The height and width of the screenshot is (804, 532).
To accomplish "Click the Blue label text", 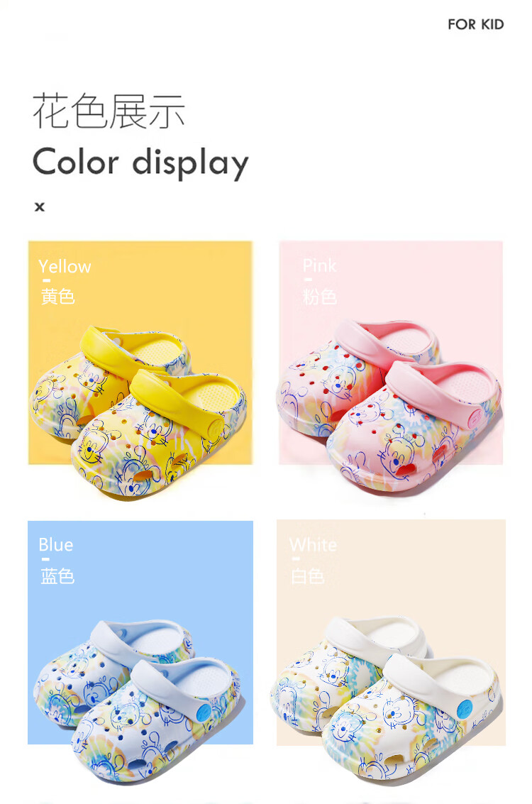I will click(56, 544).
